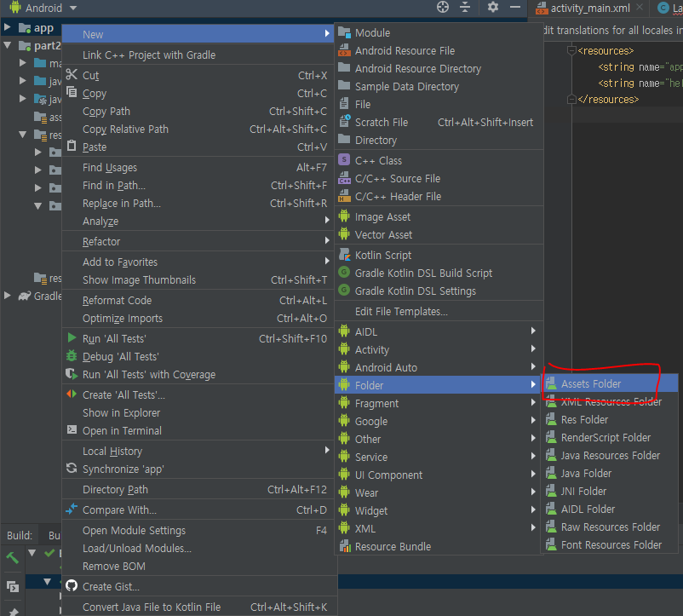Screen dimensions: 683x616
Task: Choose Vector Asset entry
Action: coord(438,234)
